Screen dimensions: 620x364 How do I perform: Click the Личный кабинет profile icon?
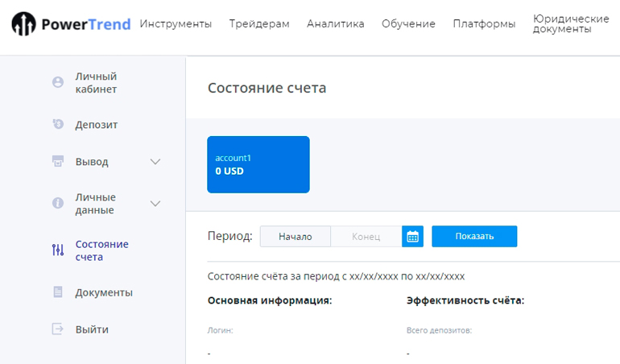point(58,82)
